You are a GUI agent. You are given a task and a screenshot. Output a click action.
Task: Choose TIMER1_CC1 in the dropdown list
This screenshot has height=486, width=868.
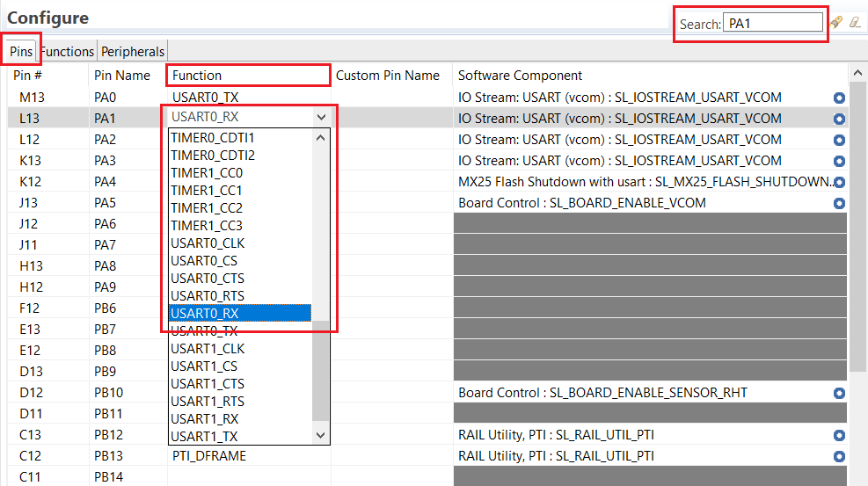click(207, 191)
